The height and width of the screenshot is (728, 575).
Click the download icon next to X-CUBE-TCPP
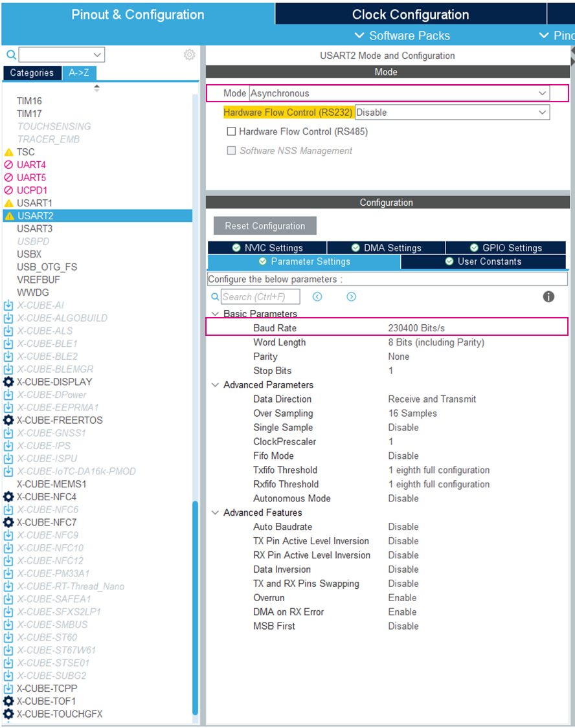(8, 689)
